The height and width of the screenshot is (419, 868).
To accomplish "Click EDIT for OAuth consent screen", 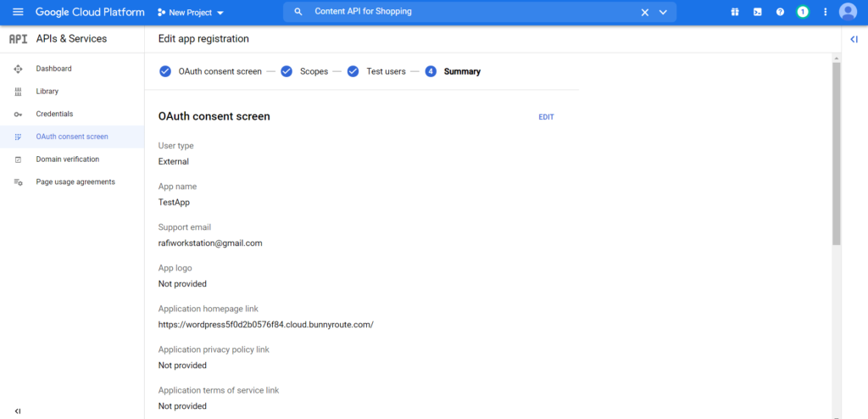I will [x=547, y=117].
